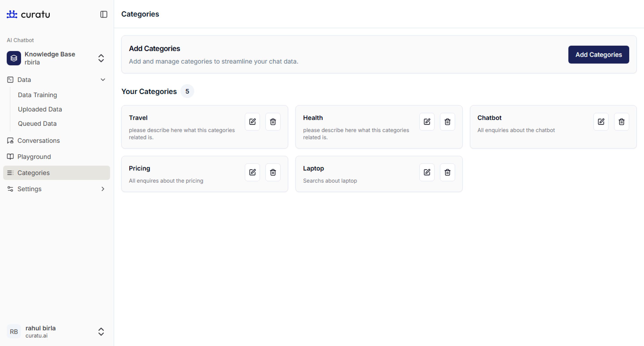Open the Knowledge Base switcher dropdown
Viewport: 644px width, 346px height.
tap(101, 58)
